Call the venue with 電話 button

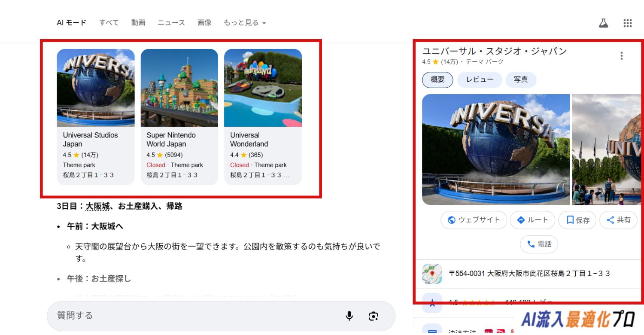point(539,244)
